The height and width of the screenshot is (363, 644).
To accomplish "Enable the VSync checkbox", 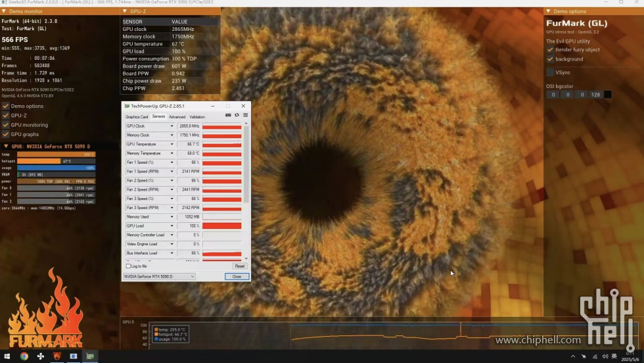I will [550, 72].
